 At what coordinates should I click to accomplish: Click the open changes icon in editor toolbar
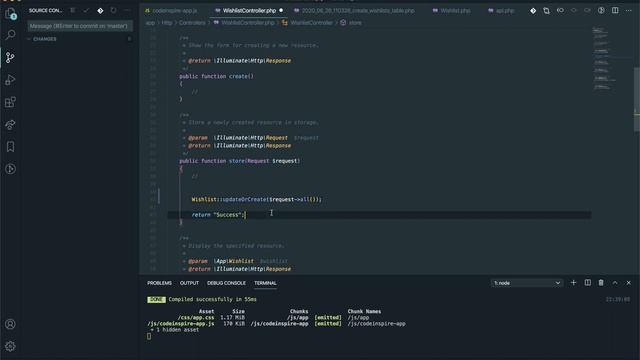point(547,11)
